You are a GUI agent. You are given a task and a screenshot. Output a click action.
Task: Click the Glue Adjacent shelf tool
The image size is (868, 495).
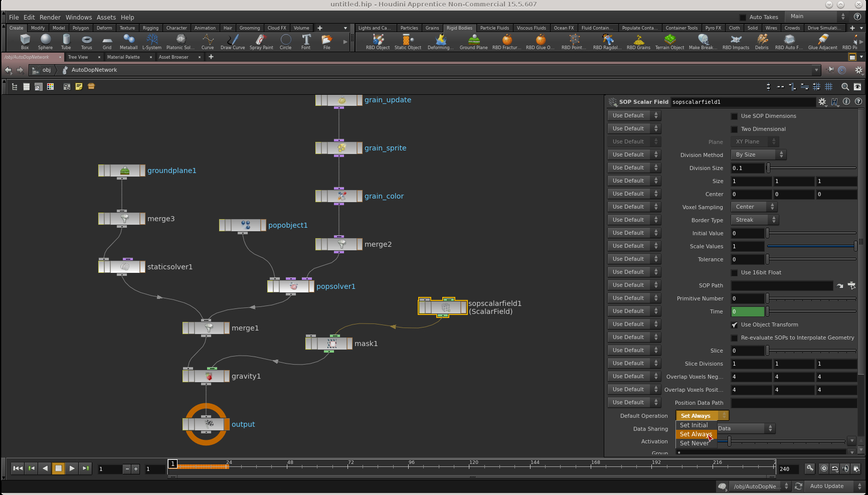822,42
